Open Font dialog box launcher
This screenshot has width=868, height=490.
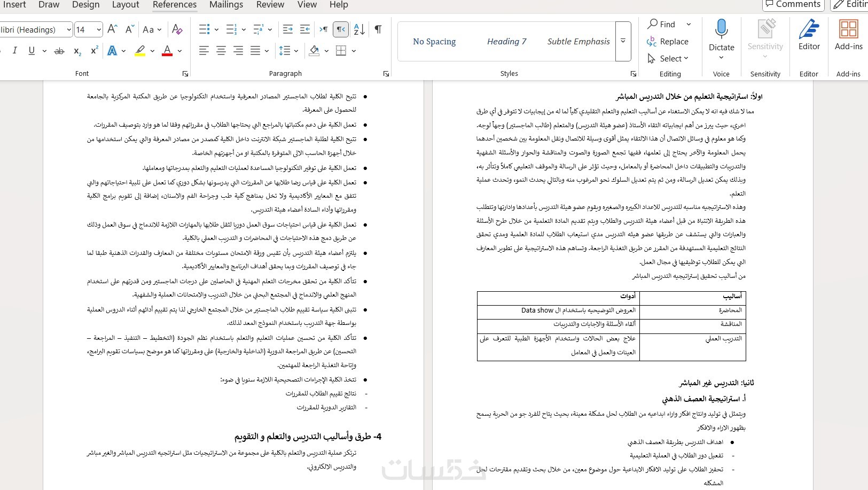185,74
